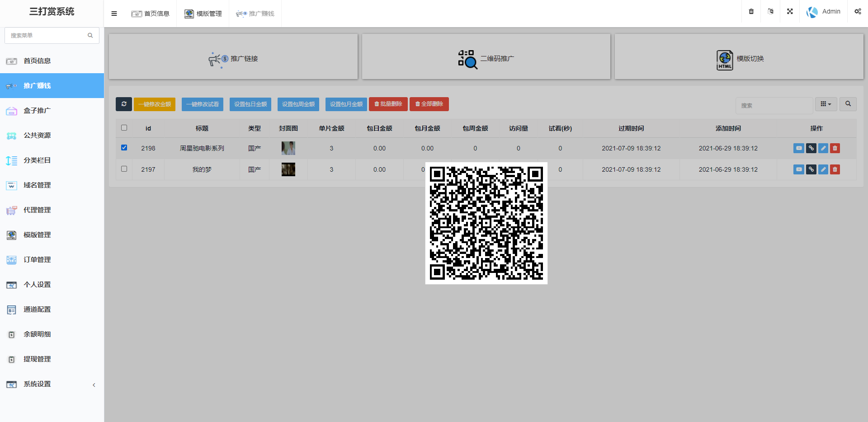Click the red delete icon for row 2197

pyautogui.click(x=835, y=169)
